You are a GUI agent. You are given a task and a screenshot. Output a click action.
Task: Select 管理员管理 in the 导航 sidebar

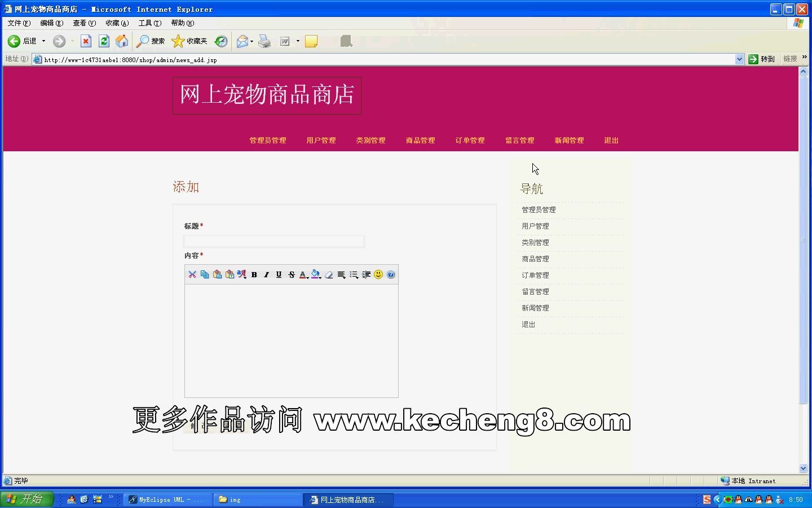pyautogui.click(x=539, y=210)
